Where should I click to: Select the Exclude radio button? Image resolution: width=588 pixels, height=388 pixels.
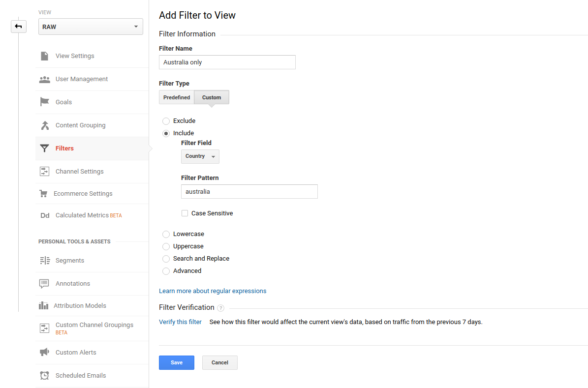pyautogui.click(x=166, y=121)
